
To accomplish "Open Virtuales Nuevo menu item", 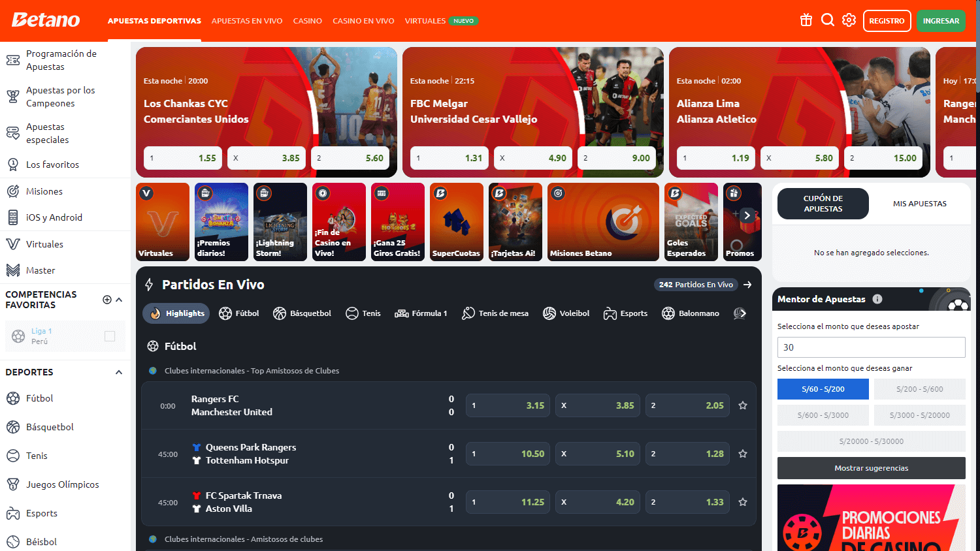I will pos(442,21).
